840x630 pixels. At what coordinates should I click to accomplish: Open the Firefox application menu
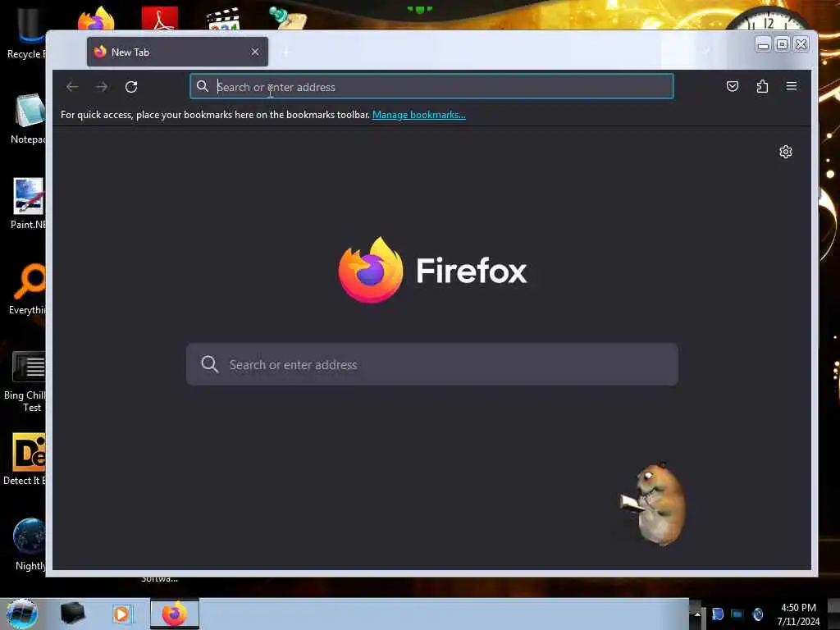792,86
